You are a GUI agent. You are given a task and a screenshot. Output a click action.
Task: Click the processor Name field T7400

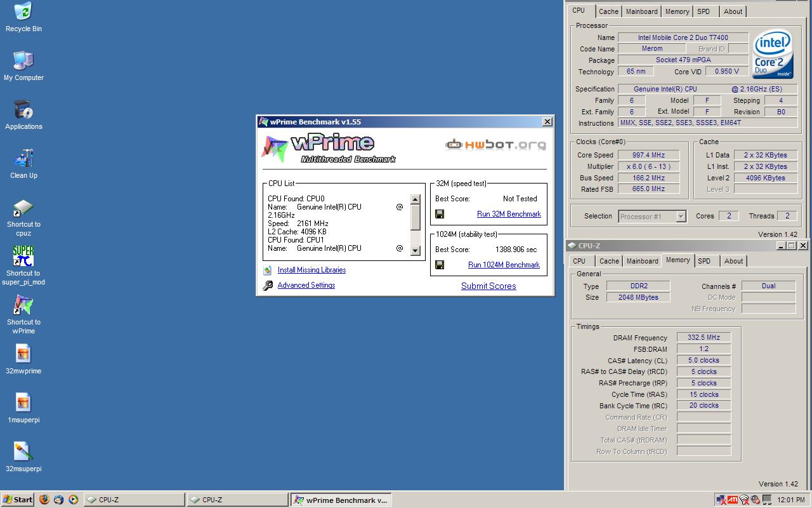683,37
